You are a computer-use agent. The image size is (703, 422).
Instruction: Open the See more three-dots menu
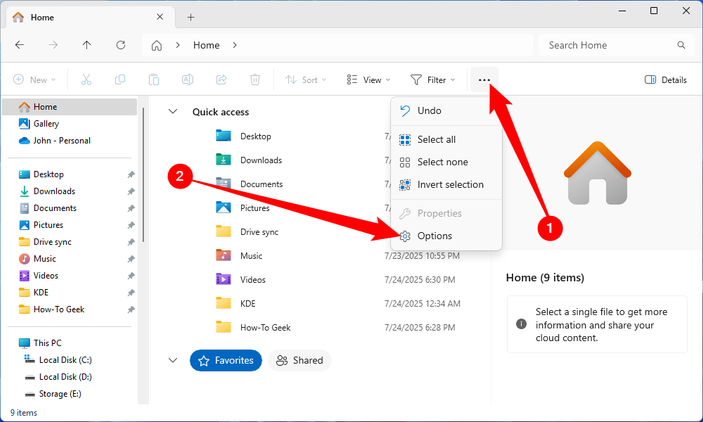coord(484,80)
